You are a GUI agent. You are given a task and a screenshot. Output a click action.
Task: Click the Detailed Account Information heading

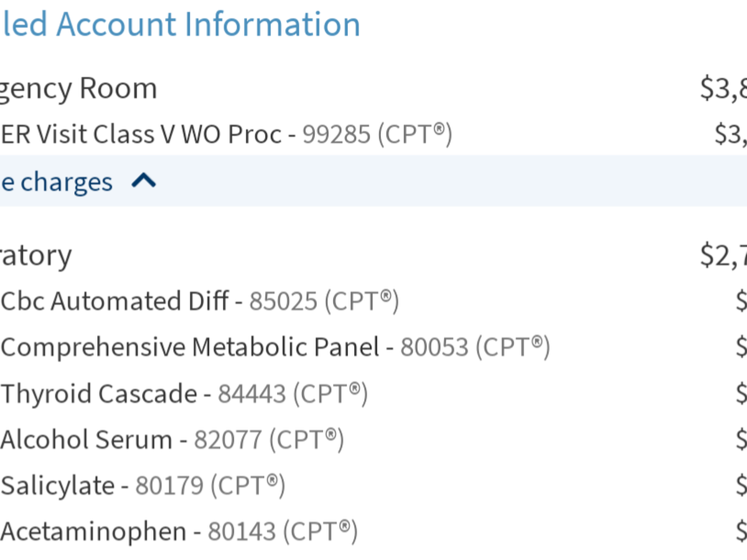[x=180, y=24]
